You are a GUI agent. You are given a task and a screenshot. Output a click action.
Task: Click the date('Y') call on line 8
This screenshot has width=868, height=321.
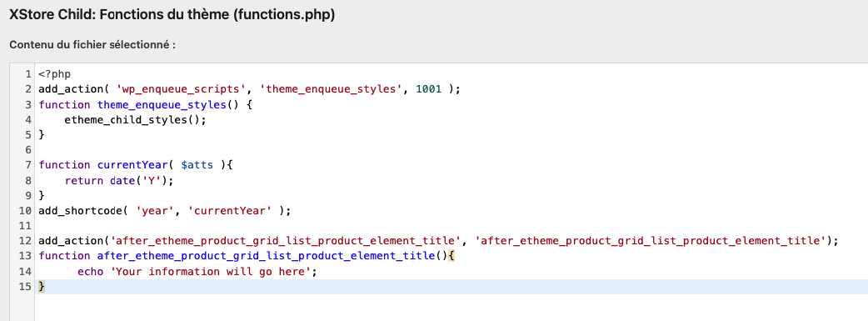coord(138,180)
